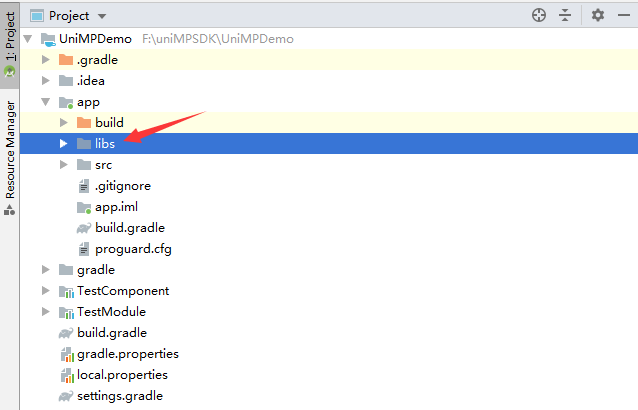Screen dimensions: 638x410
Task: Select the libs folder name
Action: click(x=105, y=144)
